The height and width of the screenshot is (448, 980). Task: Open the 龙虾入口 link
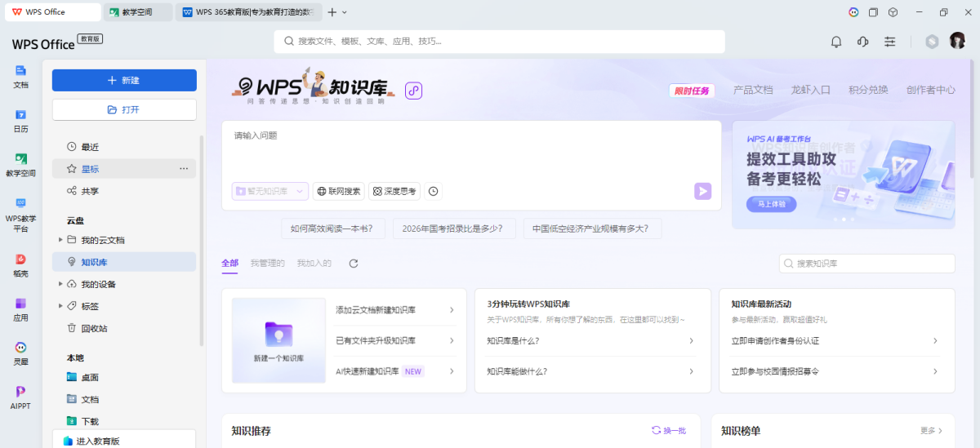click(x=811, y=90)
